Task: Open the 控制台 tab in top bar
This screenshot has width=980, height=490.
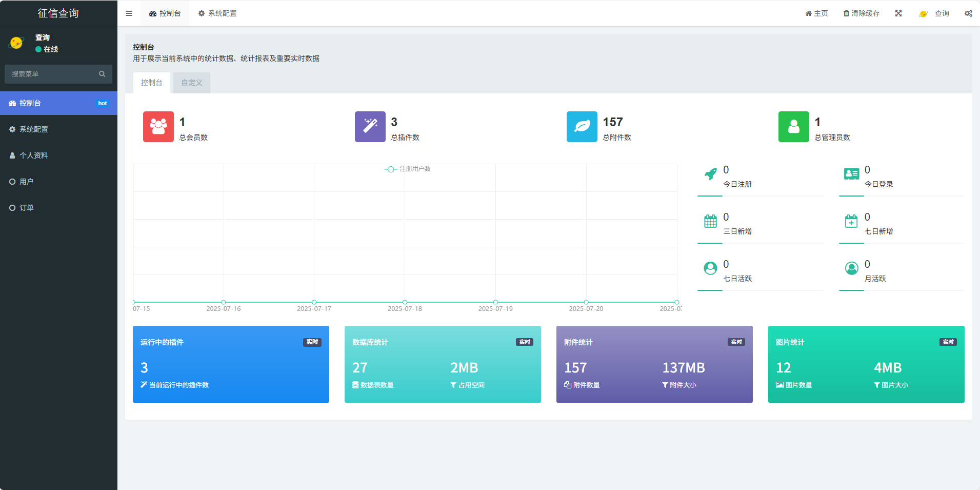Action: (165, 13)
